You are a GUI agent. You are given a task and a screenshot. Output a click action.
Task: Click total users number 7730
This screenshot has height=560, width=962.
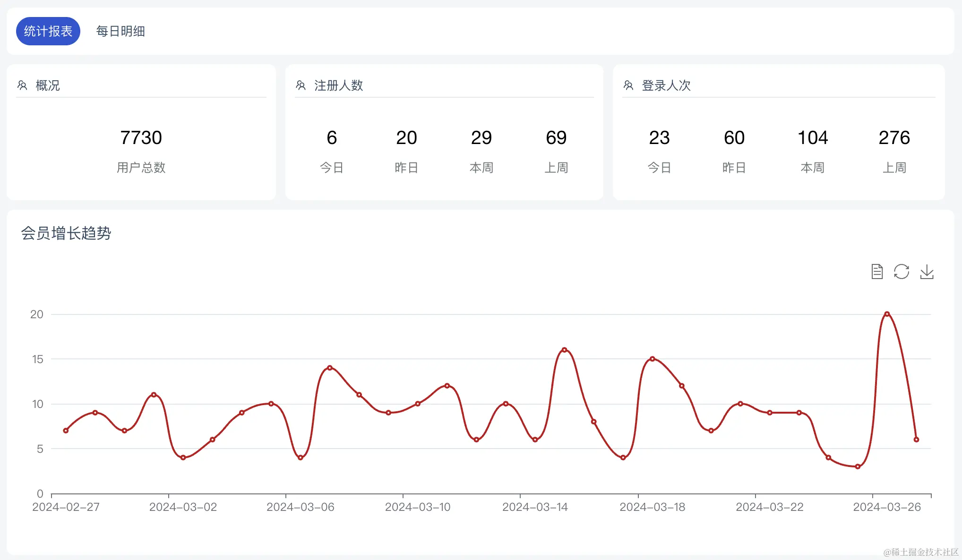click(141, 138)
